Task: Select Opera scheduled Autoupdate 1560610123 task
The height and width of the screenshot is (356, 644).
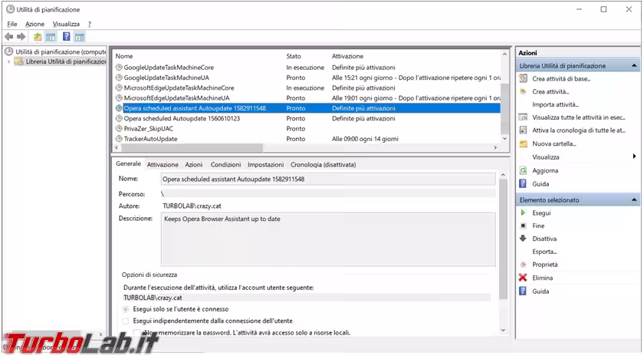Action: [x=307, y=118]
